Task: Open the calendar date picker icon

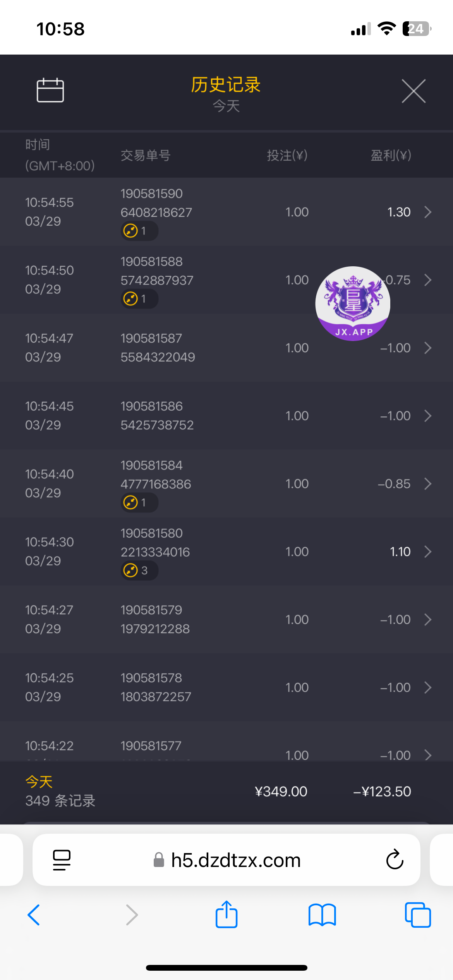Action: [x=50, y=90]
